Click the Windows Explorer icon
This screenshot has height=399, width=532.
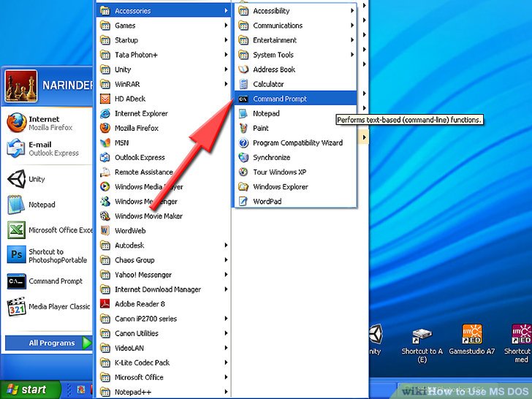[x=243, y=186]
